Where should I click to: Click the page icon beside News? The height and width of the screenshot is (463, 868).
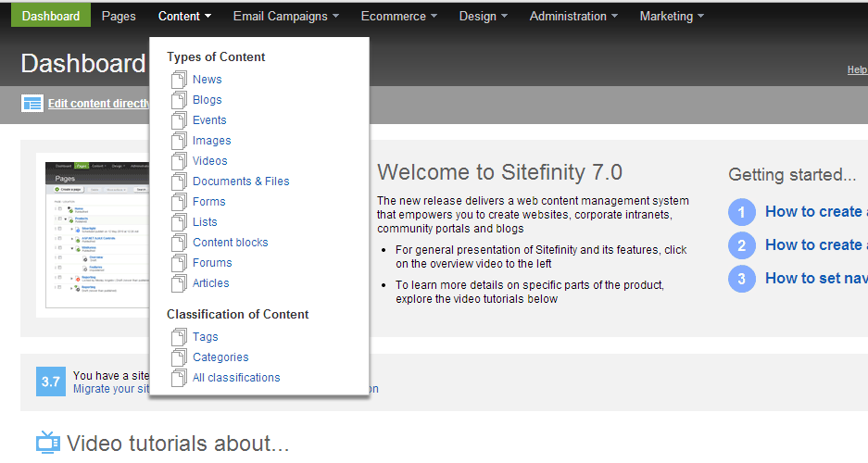click(179, 80)
